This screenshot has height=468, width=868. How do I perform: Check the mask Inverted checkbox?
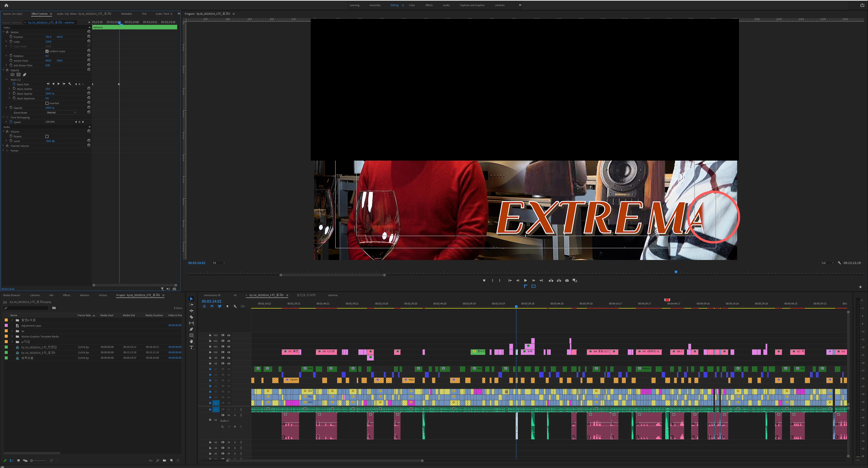[x=47, y=103]
